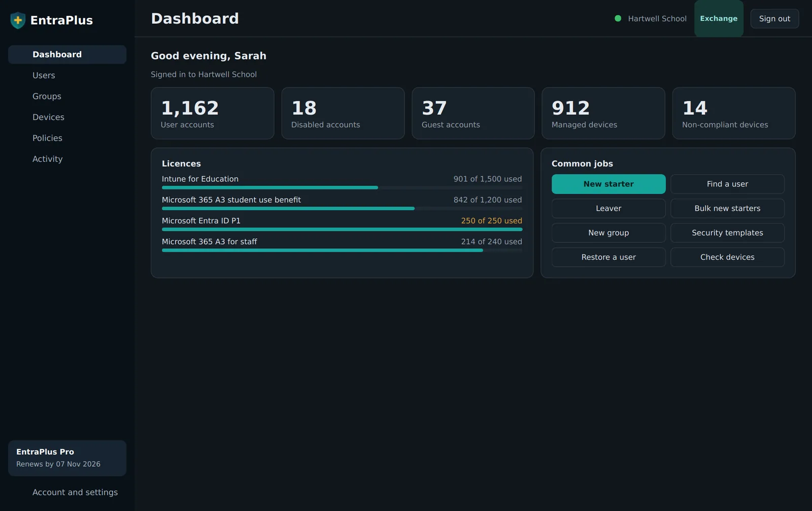Run the Leaver job
This screenshot has height=511, width=812.
608,208
